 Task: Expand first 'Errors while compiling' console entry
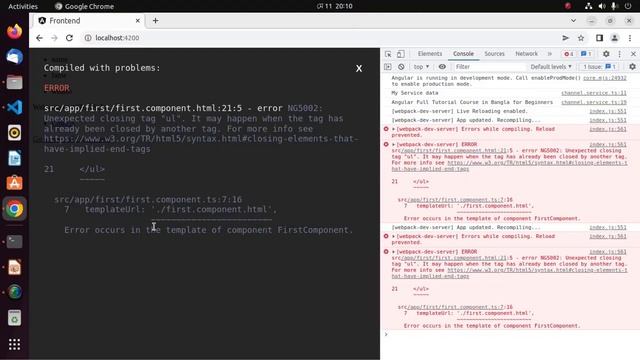[393, 129]
